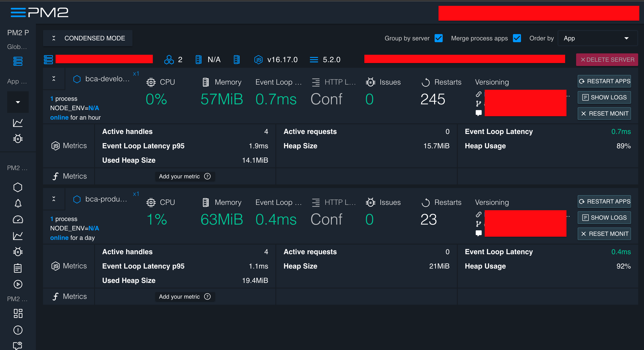Open the hexagon apps icon in sidebar

(x=18, y=187)
